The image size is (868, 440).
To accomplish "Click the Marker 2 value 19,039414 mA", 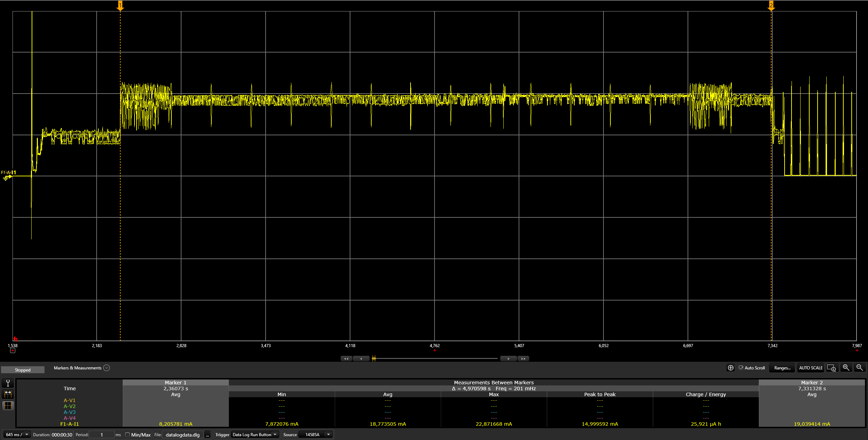I will pyautogui.click(x=812, y=424).
